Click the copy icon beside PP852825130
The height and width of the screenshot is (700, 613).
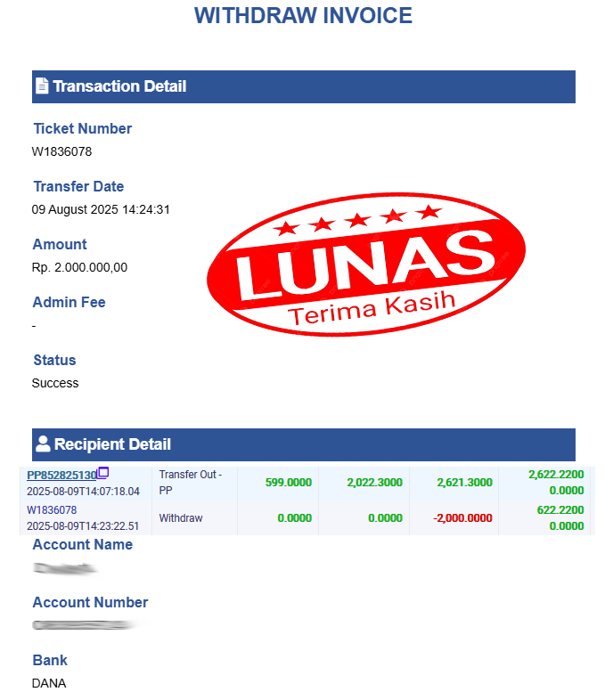tap(103, 472)
